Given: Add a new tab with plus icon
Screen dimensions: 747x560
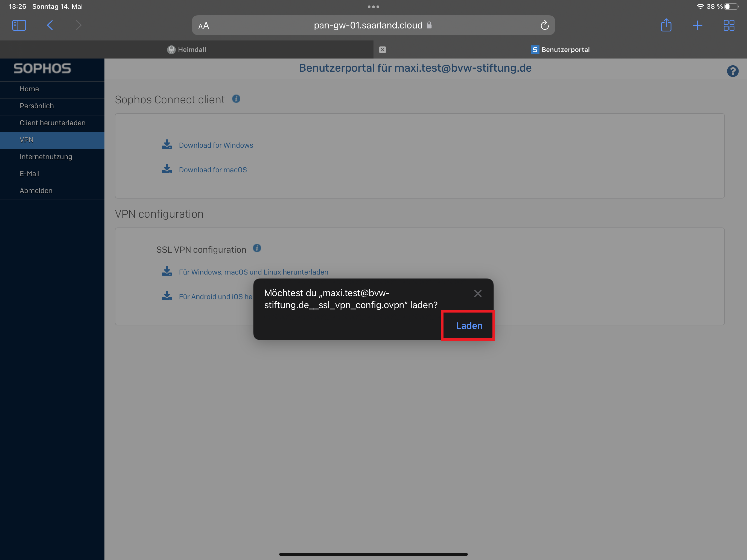Looking at the screenshot, I should (x=697, y=25).
